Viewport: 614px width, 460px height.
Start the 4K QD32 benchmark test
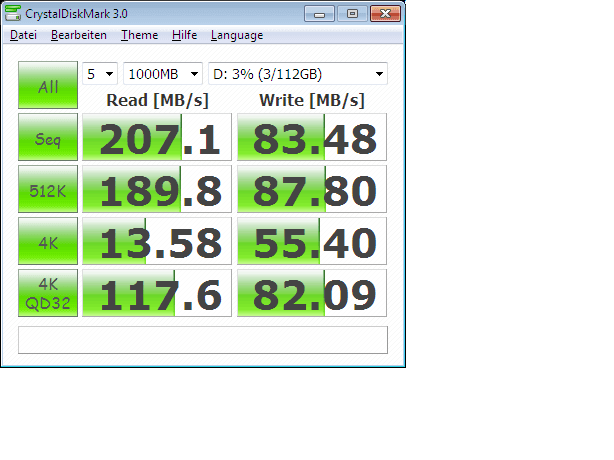pyautogui.click(x=48, y=293)
